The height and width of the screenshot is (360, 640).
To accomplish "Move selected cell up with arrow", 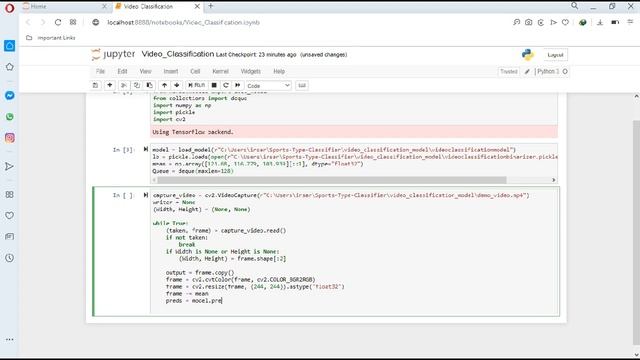I will tap(164, 85).
